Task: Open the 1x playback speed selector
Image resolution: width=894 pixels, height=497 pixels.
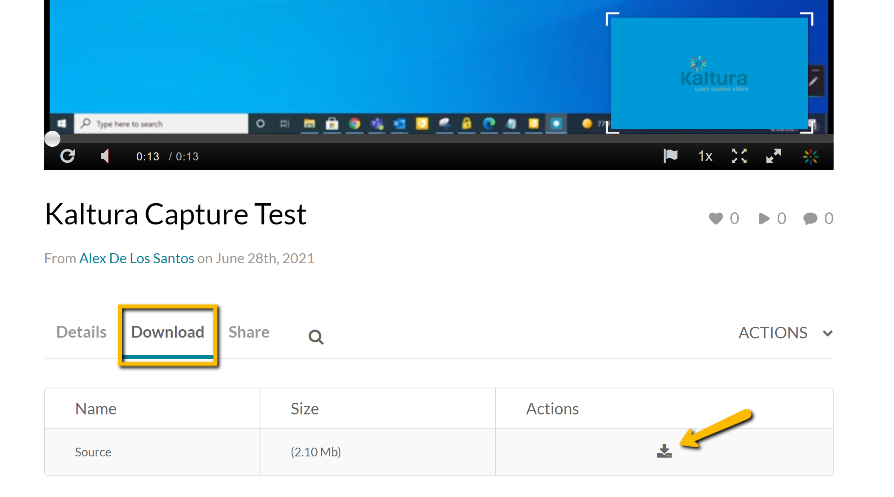Action: (705, 156)
